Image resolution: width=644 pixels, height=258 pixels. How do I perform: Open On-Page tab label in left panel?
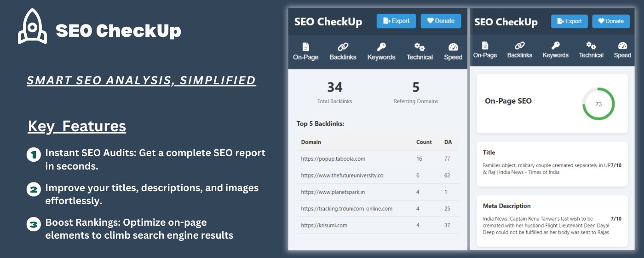[x=306, y=57]
